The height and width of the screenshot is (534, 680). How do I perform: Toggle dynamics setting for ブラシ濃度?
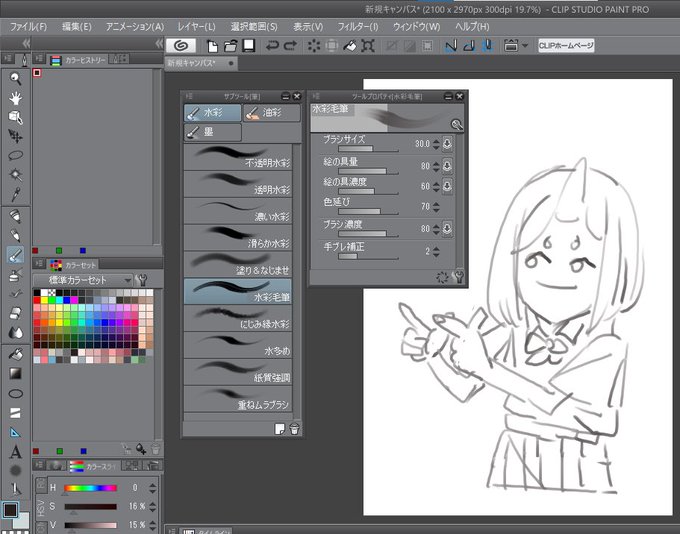click(448, 228)
